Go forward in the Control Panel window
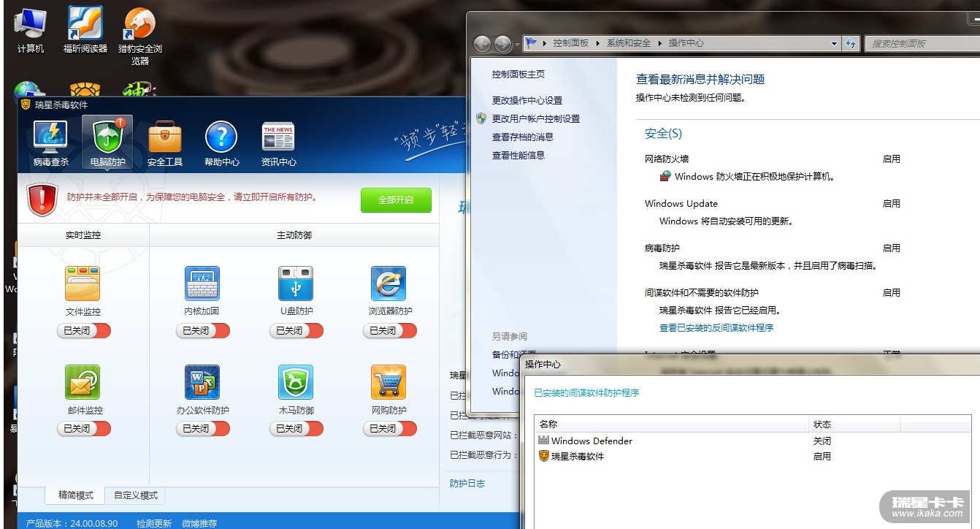This screenshot has width=980, height=529. [502, 44]
